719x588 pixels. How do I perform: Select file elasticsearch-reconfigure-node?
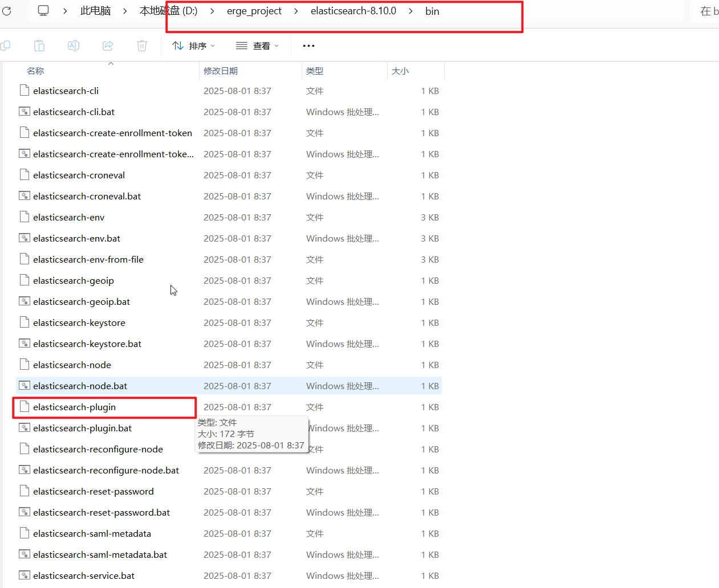(x=98, y=449)
